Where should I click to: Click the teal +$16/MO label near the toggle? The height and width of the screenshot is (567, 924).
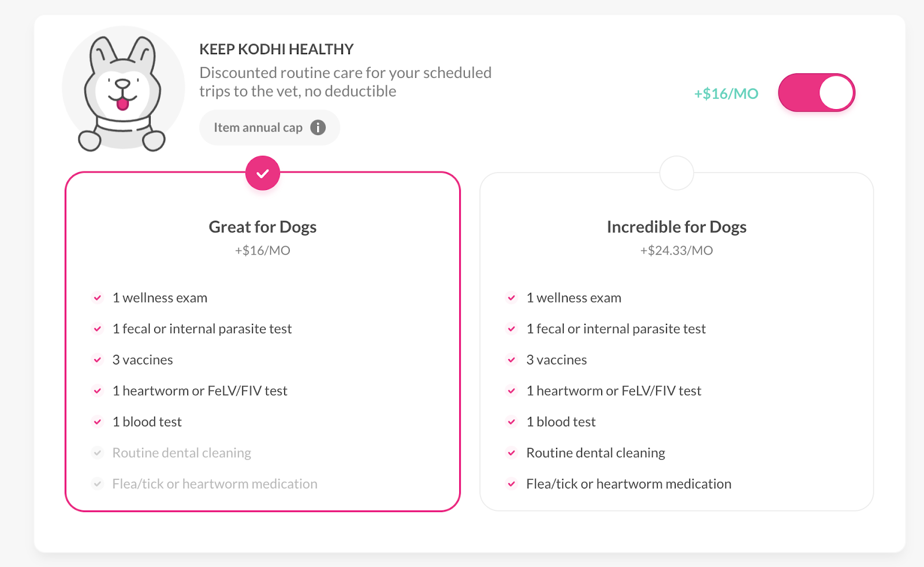tap(726, 94)
